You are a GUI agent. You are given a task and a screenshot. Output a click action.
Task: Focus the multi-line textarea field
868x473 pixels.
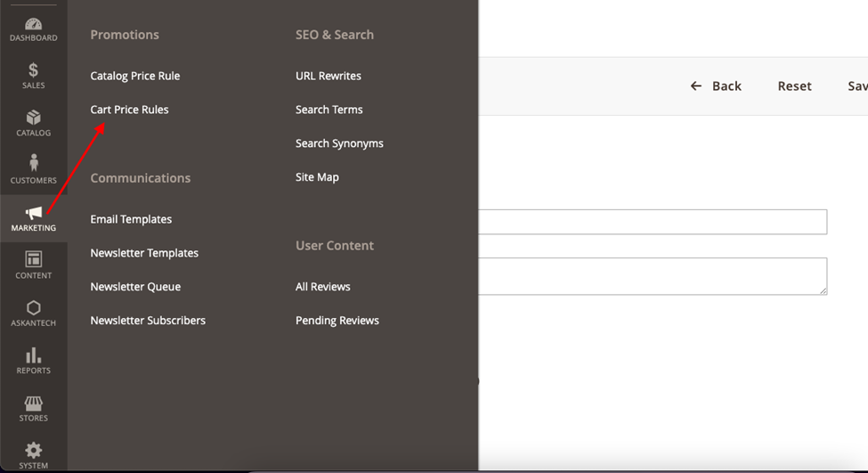tap(653, 276)
